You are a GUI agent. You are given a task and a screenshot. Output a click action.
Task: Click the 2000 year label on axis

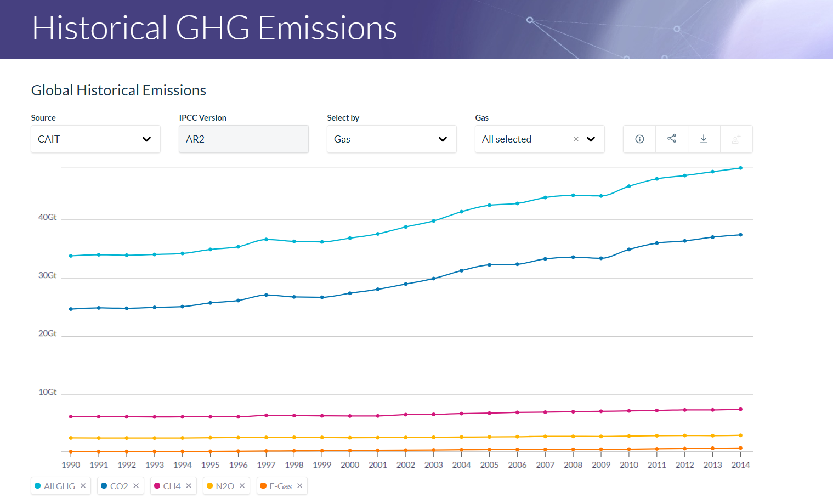tap(350, 465)
